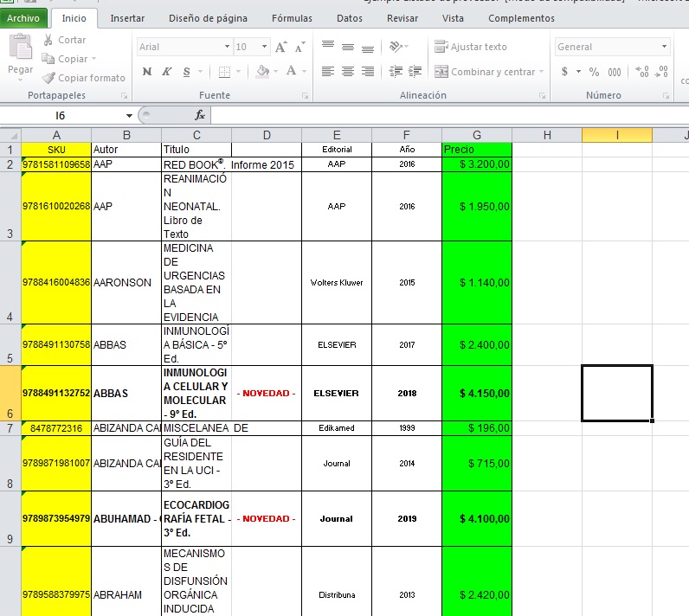
Task: Open Portapapeles dialog launcher
Action: pyautogui.click(x=125, y=96)
